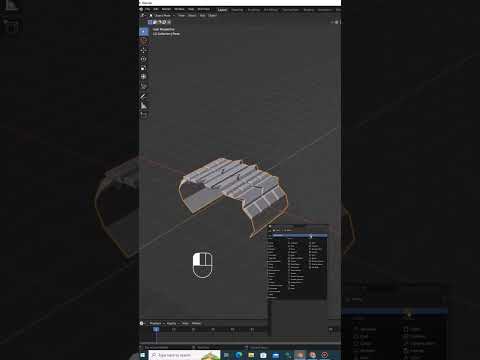Screen dimensions: 480x360
Task: Open the Windows Start menu
Action: click(x=143, y=355)
